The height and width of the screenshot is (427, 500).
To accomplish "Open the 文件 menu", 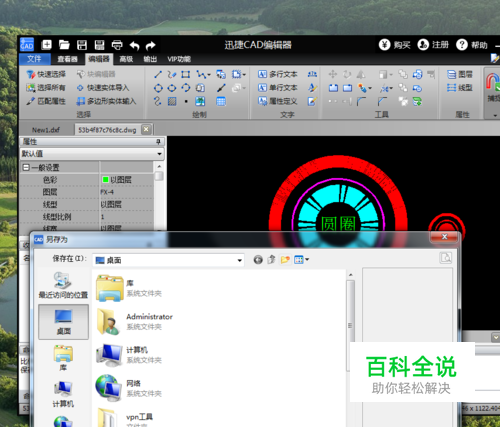I will pos(34,59).
